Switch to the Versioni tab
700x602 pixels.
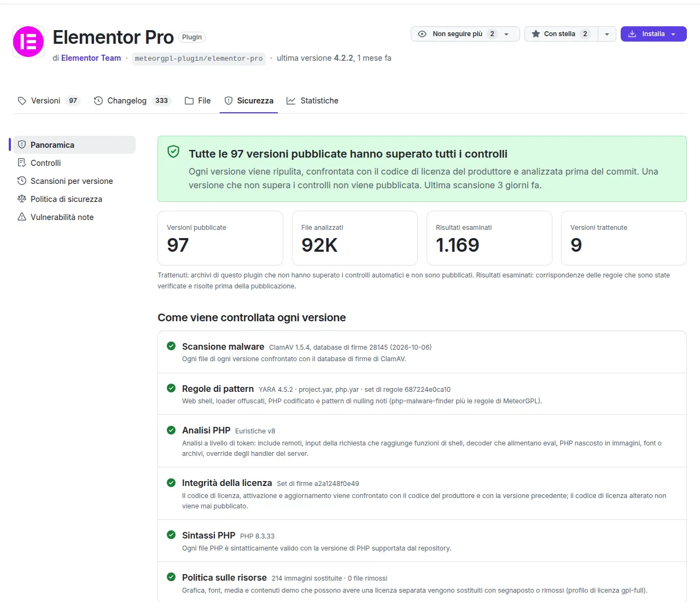click(x=49, y=101)
